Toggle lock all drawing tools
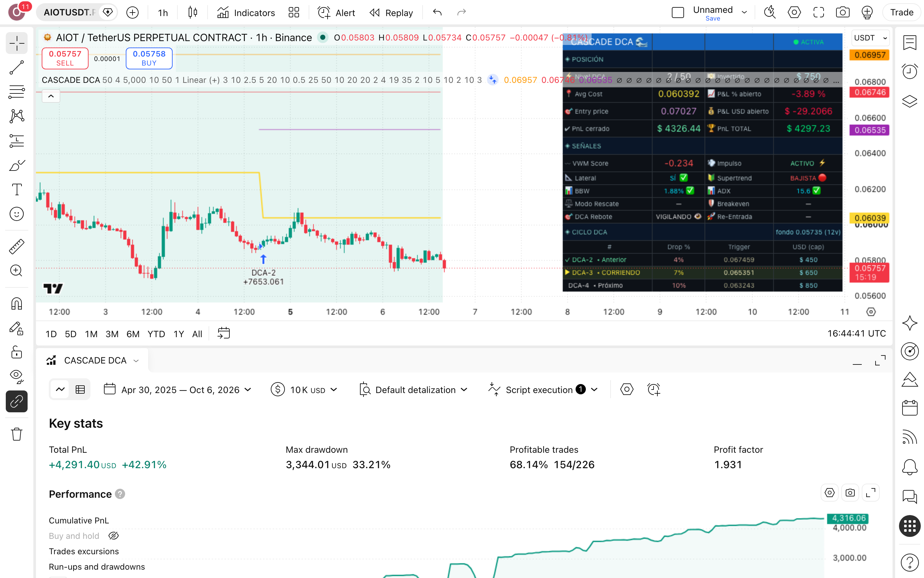Image resolution: width=924 pixels, height=578 pixels. coord(16,353)
